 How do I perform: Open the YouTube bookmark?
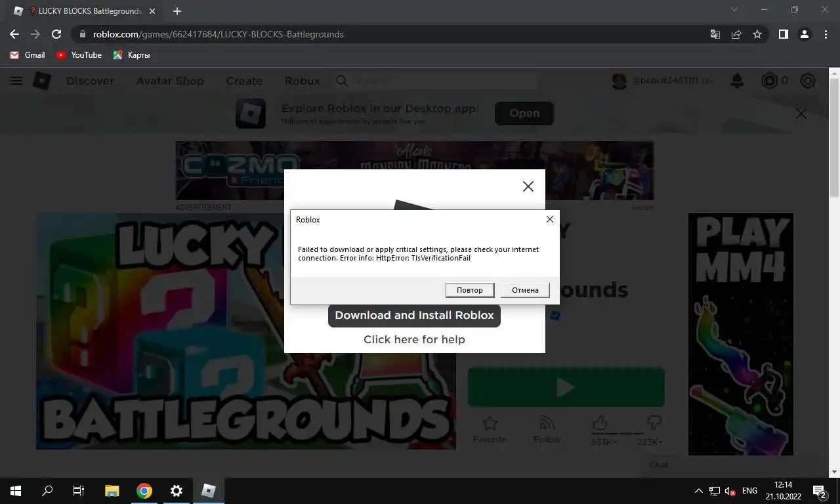[79, 55]
